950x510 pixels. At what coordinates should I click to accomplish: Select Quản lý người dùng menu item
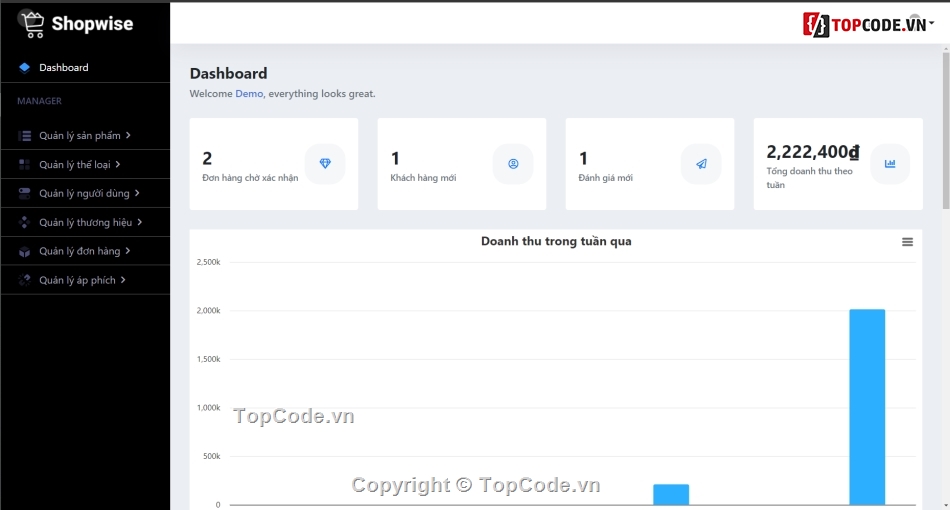[84, 193]
